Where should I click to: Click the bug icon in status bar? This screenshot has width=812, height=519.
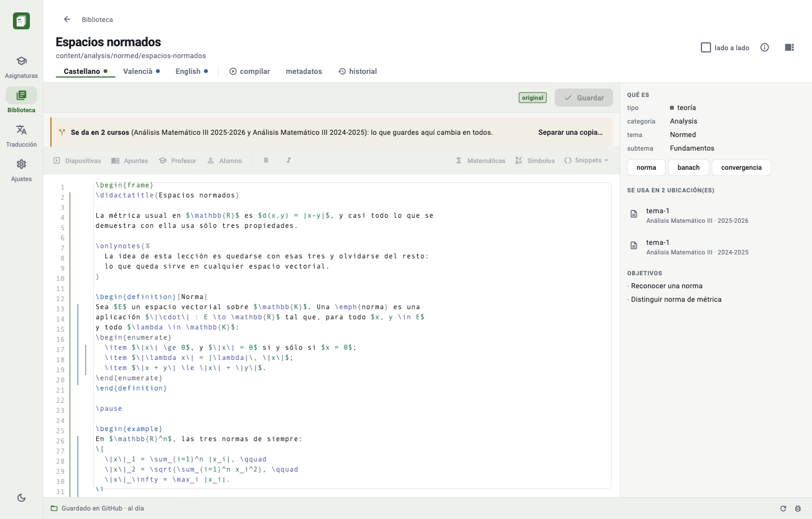tap(798, 508)
